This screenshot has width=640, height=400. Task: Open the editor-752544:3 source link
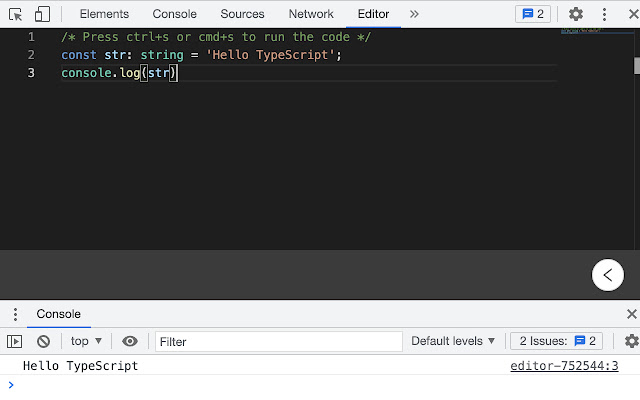564,366
